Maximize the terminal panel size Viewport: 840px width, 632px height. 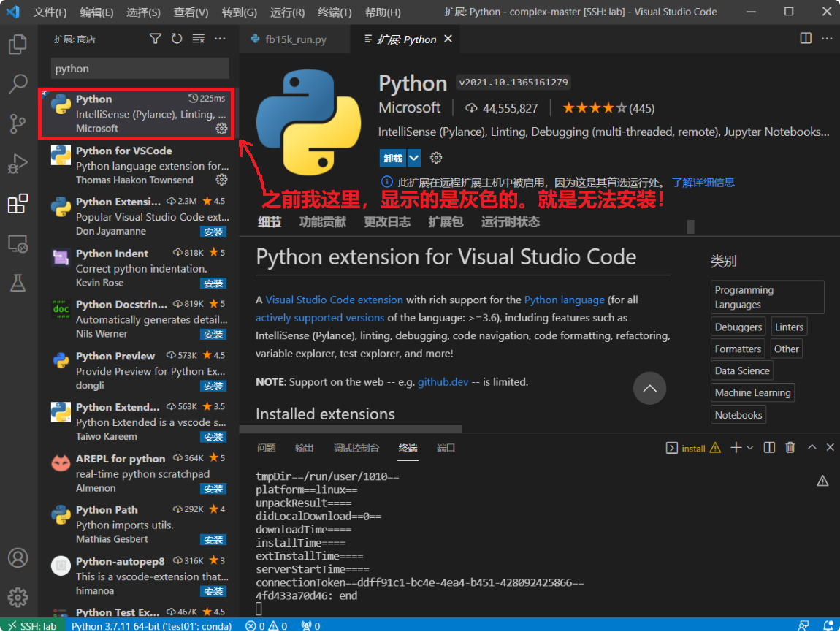click(x=812, y=448)
